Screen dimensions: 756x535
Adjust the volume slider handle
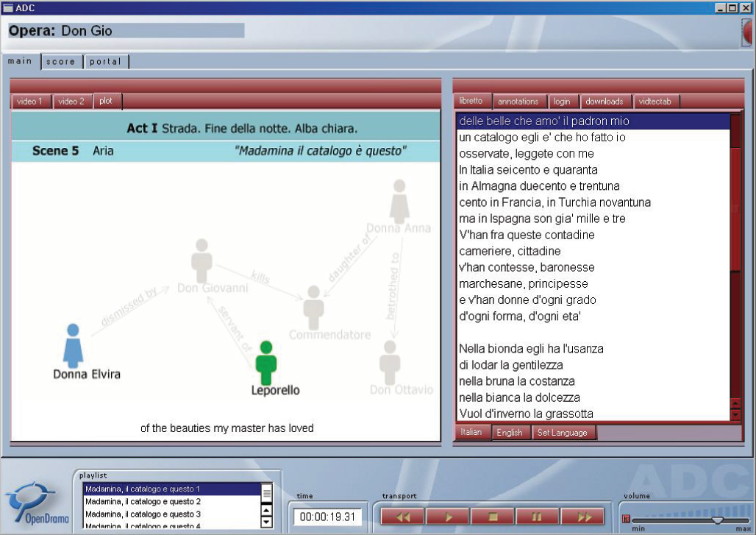pyautogui.click(x=717, y=520)
